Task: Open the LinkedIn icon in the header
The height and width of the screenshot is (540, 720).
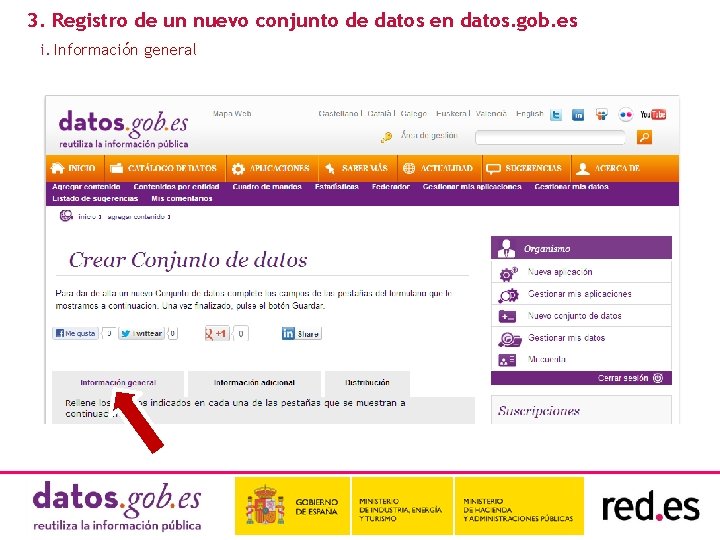Action: tap(578, 115)
